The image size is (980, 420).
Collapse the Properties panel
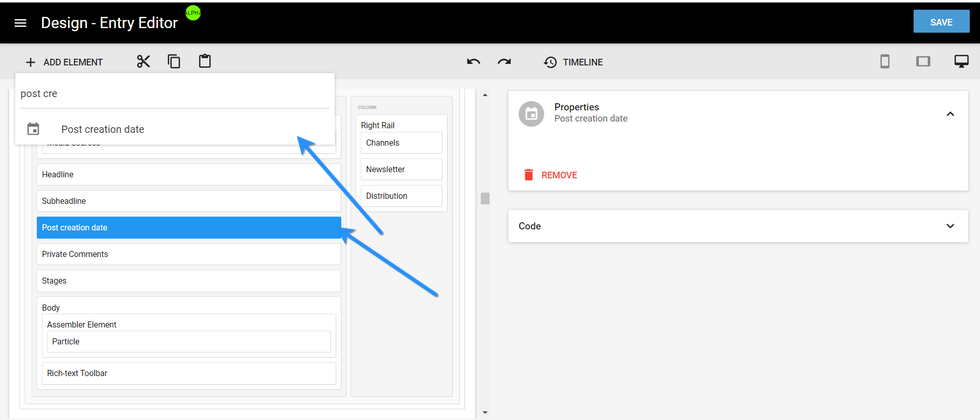[950, 114]
